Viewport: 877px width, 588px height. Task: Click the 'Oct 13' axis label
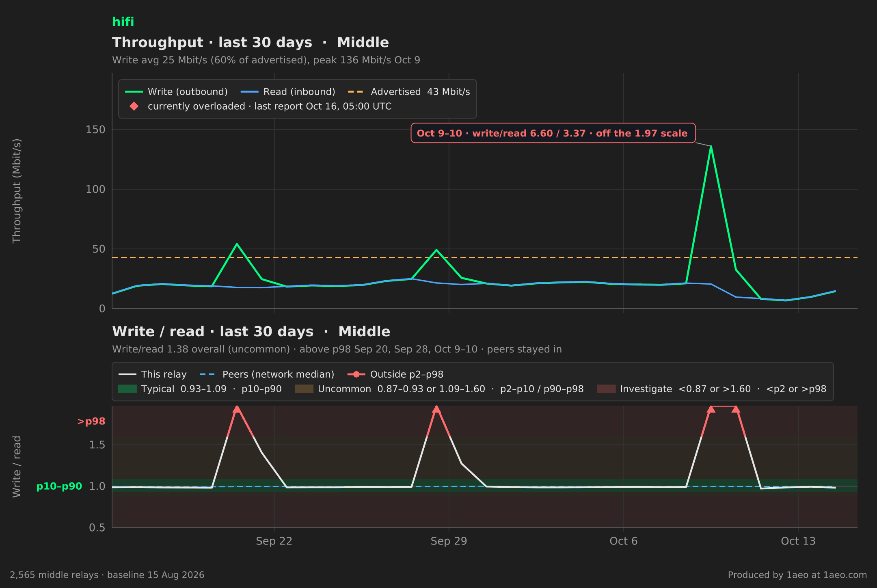(798, 541)
